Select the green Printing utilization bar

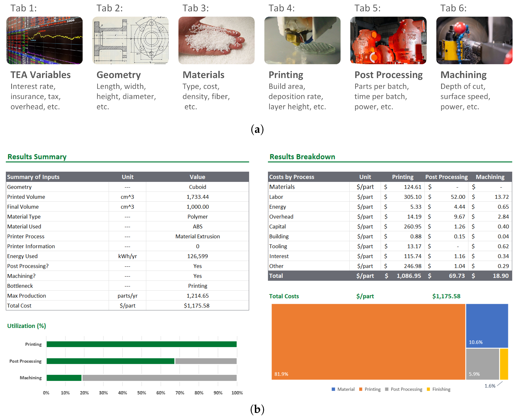coord(141,344)
